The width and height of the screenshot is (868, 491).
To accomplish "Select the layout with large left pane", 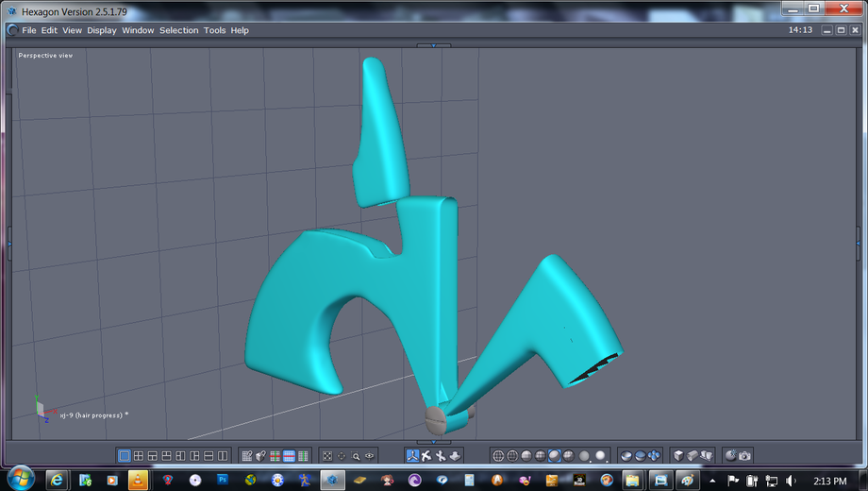I will tap(195, 455).
